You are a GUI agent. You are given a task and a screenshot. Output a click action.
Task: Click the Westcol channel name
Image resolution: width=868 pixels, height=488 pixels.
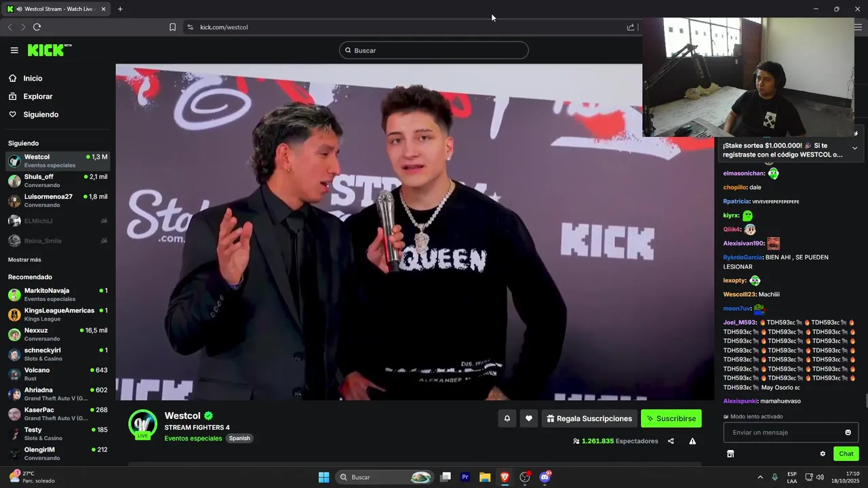pos(182,415)
